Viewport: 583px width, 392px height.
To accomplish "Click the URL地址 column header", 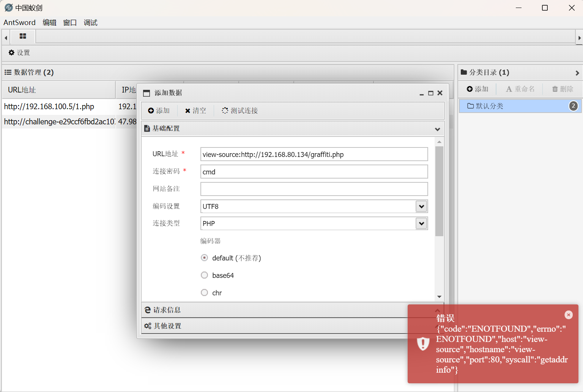I will 59,90.
